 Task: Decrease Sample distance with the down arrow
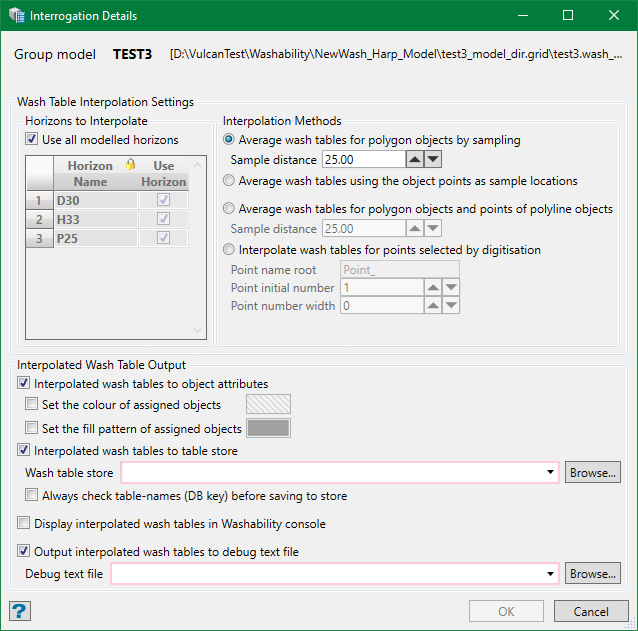point(432,159)
